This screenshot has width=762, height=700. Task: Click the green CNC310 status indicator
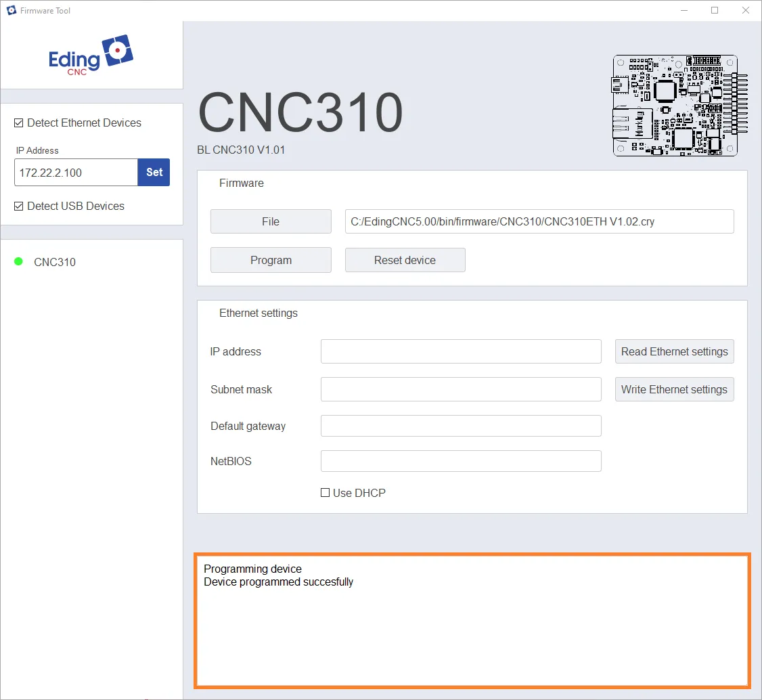coord(18,261)
